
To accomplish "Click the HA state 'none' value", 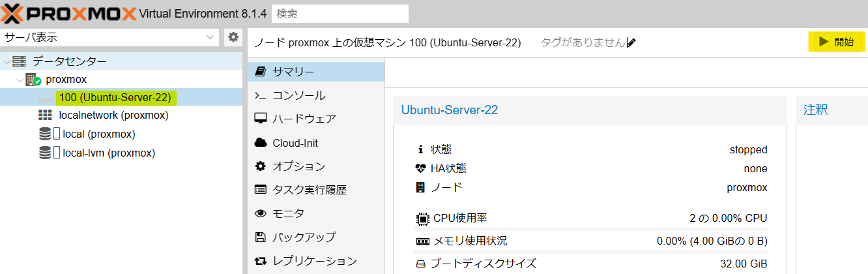I will (755, 168).
